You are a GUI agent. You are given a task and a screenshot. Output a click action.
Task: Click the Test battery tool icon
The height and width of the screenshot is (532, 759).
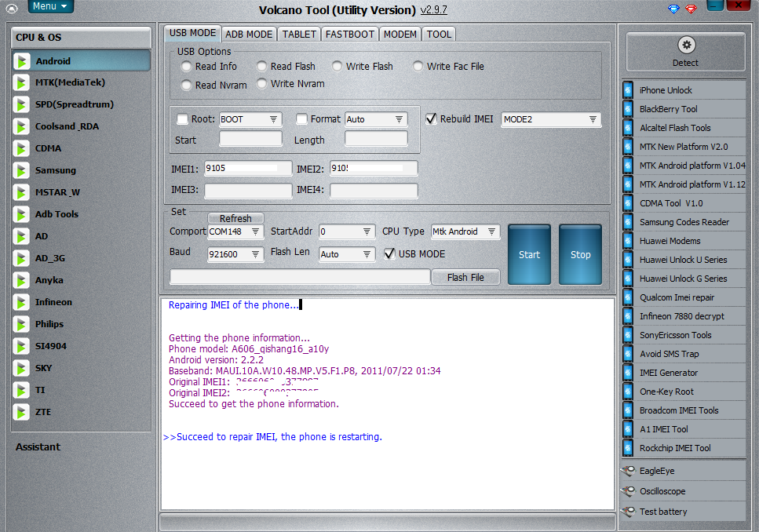click(x=628, y=511)
